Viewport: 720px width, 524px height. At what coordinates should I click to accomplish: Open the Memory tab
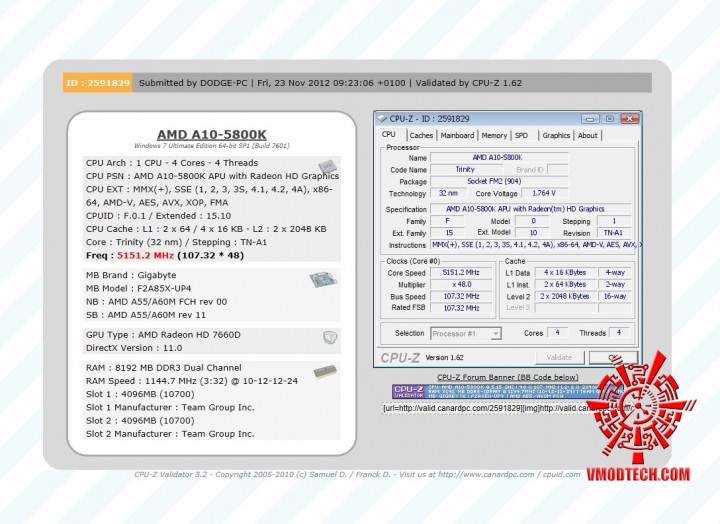(494, 135)
